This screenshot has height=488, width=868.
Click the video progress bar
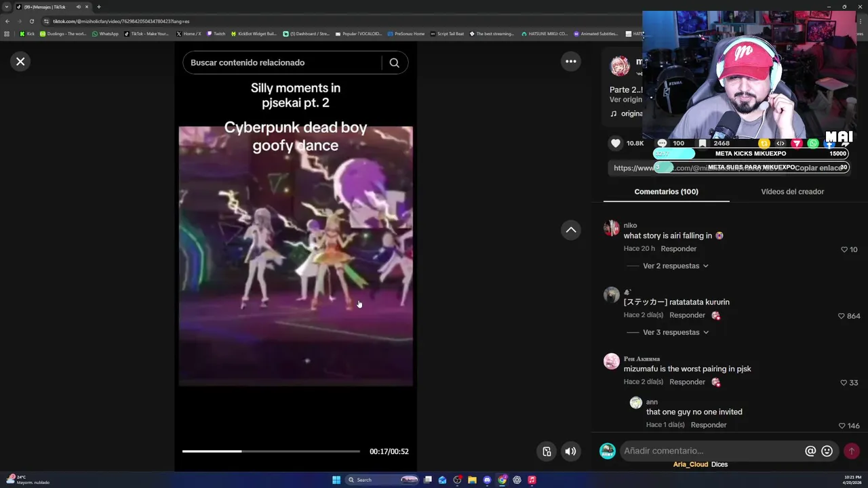[271, 451]
